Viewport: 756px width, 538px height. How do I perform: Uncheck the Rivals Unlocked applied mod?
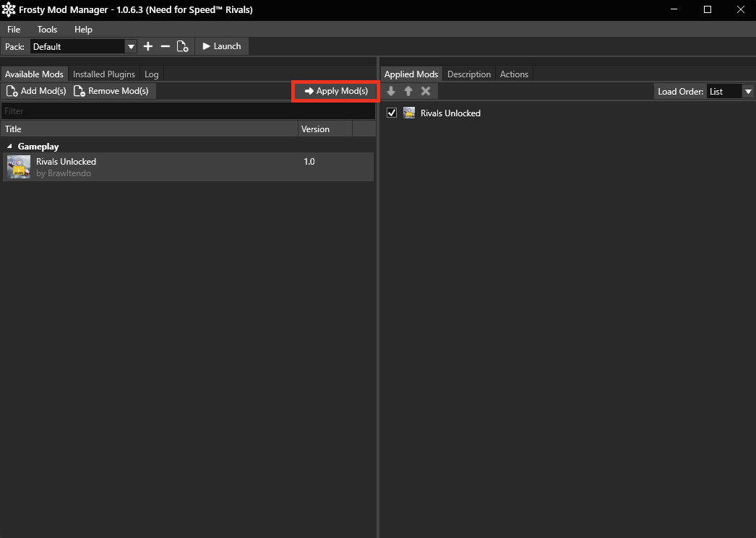(391, 113)
